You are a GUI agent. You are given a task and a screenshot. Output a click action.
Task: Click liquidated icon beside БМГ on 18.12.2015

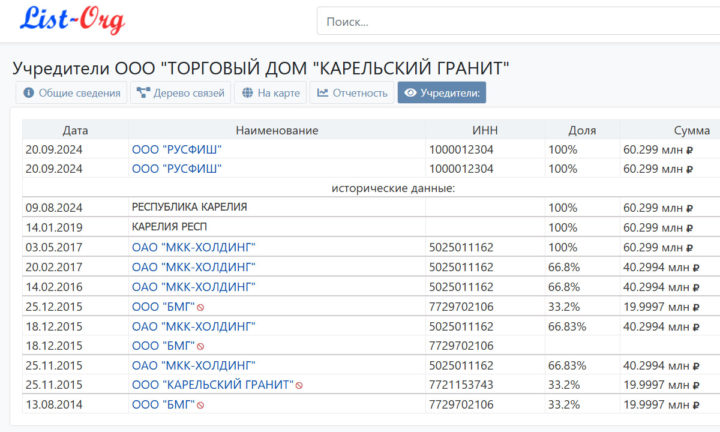click(201, 347)
